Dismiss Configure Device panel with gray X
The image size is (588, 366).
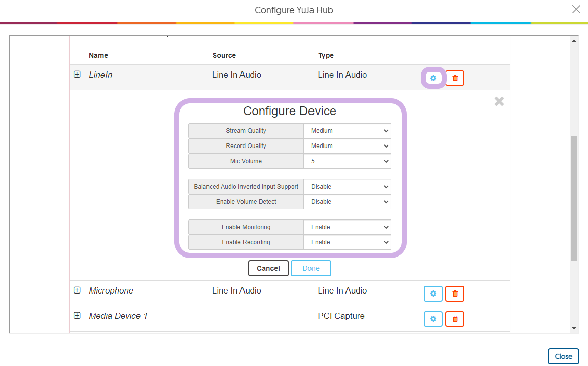pos(499,101)
